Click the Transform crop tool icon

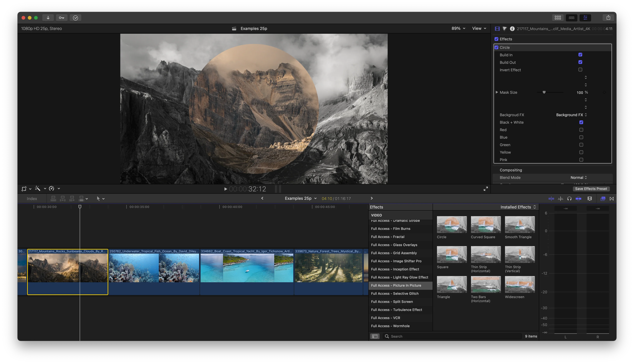coord(24,189)
